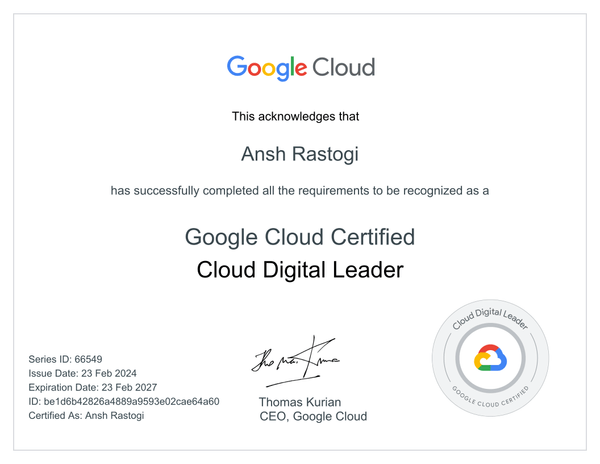
Task: Click 'Expiration Date: 23 Feb 2027' line
Action: point(93,387)
